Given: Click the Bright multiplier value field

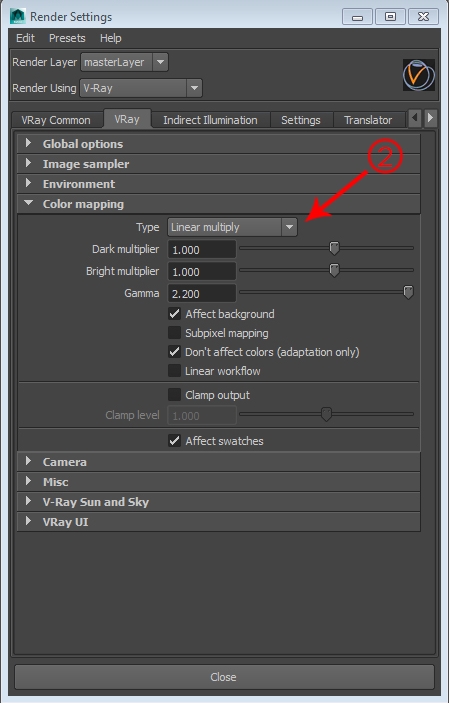Looking at the screenshot, I should tap(202, 272).
